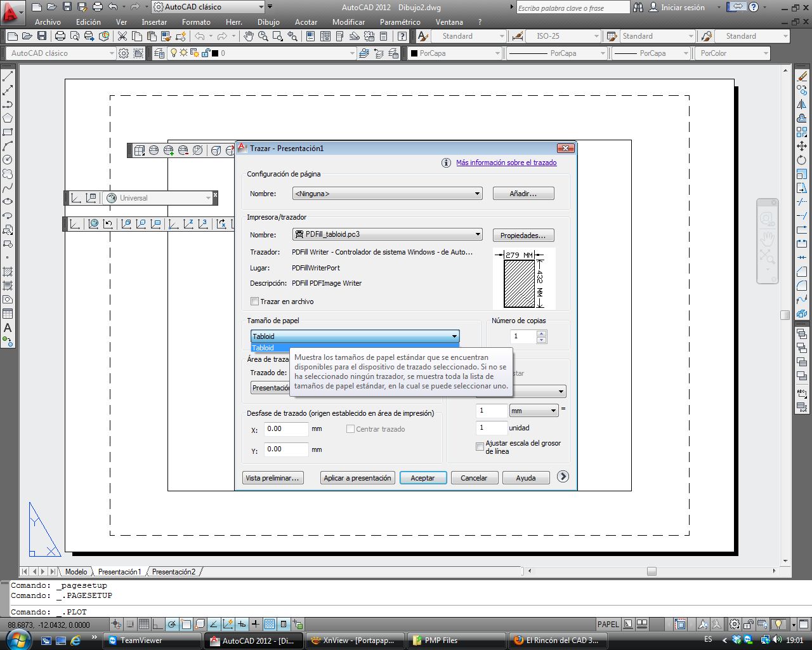Open printer Nombre dropdown PDFill_tabloid.pc3
Screen dimensions: 812x650
point(388,234)
